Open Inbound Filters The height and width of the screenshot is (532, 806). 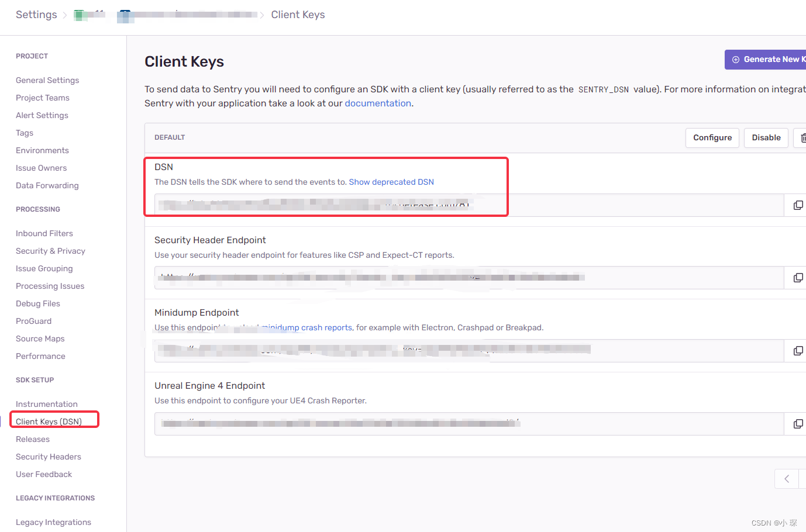(x=44, y=233)
